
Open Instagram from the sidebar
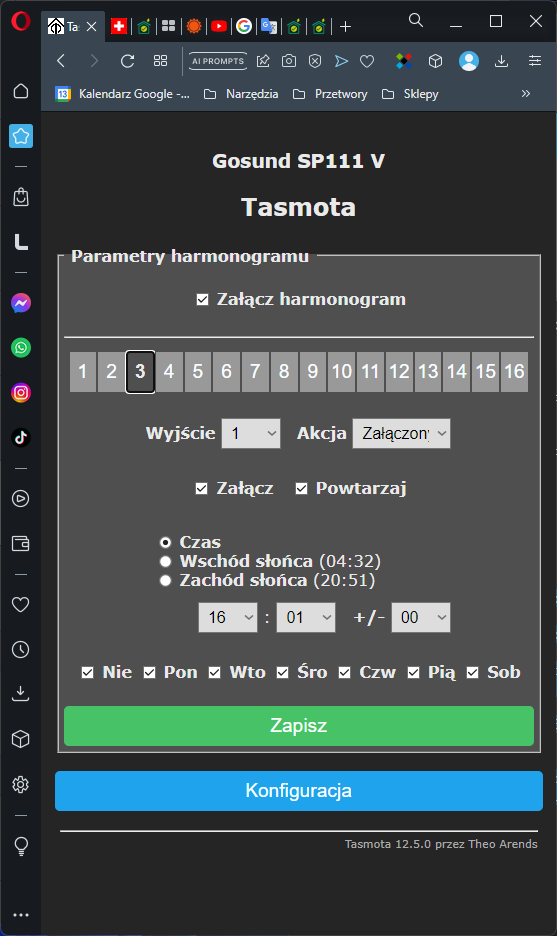coord(21,393)
